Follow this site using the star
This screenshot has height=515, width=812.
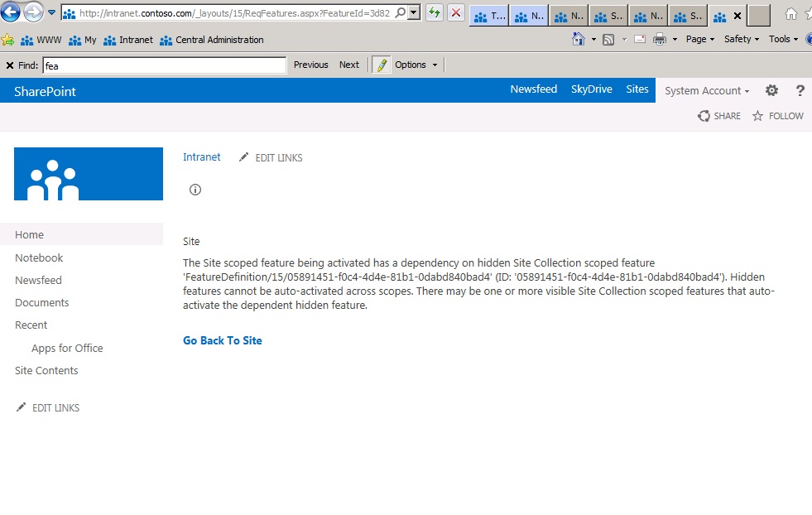pos(777,116)
